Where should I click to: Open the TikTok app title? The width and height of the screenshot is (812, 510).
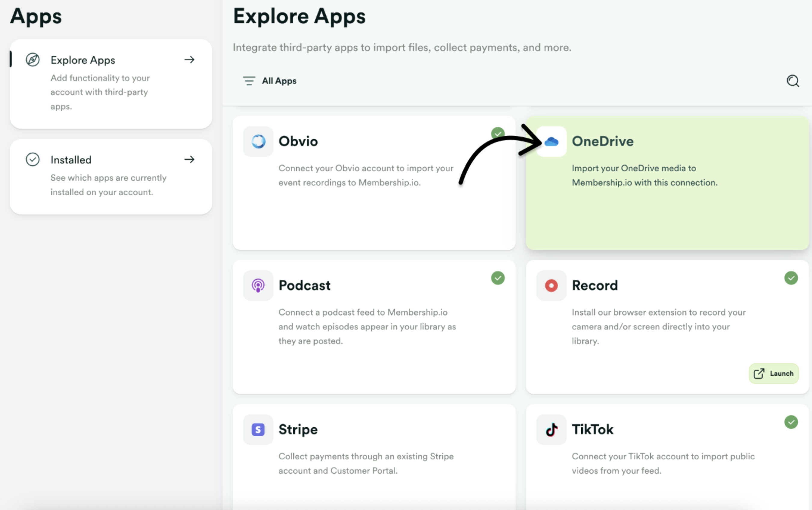point(593,429)
